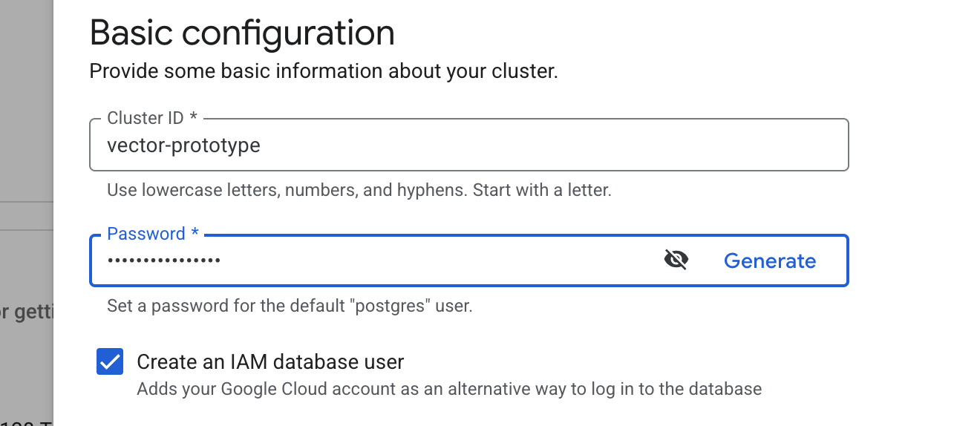Screen dimensions: 980x426
Task: Click the "vector-prototype" text in Cluster ID
Action: point(183,145)
